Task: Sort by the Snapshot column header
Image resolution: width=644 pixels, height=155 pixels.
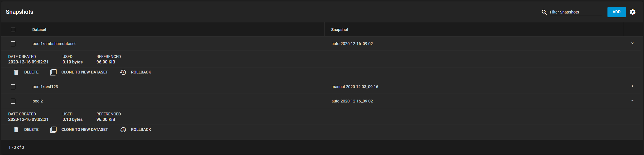Action: coord(340,30)
